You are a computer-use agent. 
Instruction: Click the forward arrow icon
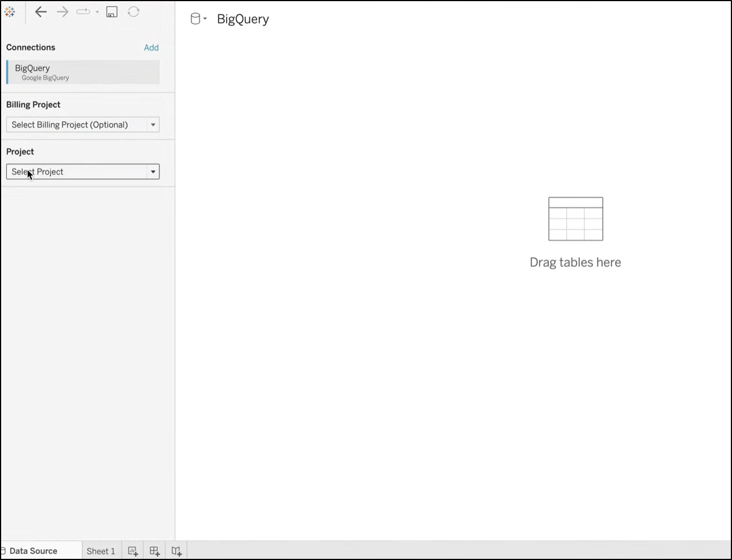tap(62, 12)
